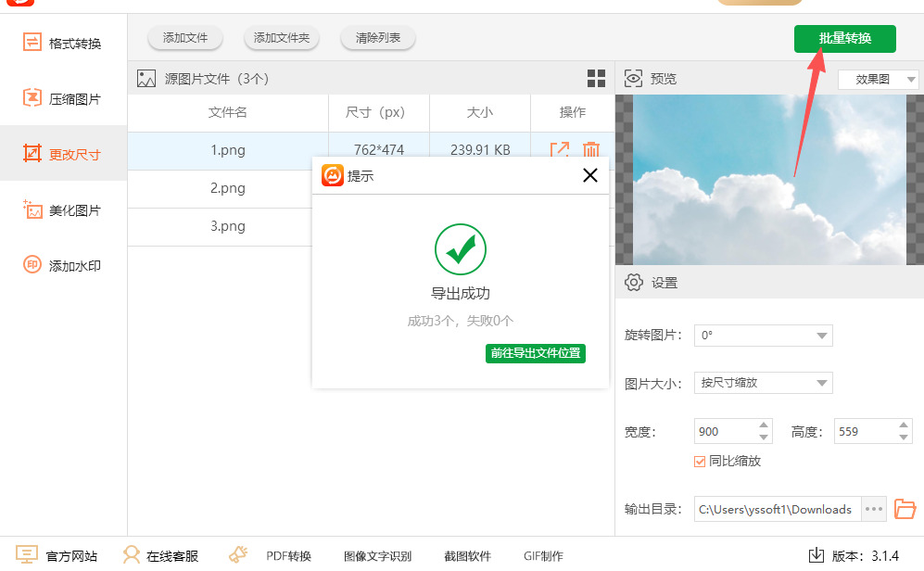Click the version update download icon
Screen dimensions: 924x571
point(816,555)
